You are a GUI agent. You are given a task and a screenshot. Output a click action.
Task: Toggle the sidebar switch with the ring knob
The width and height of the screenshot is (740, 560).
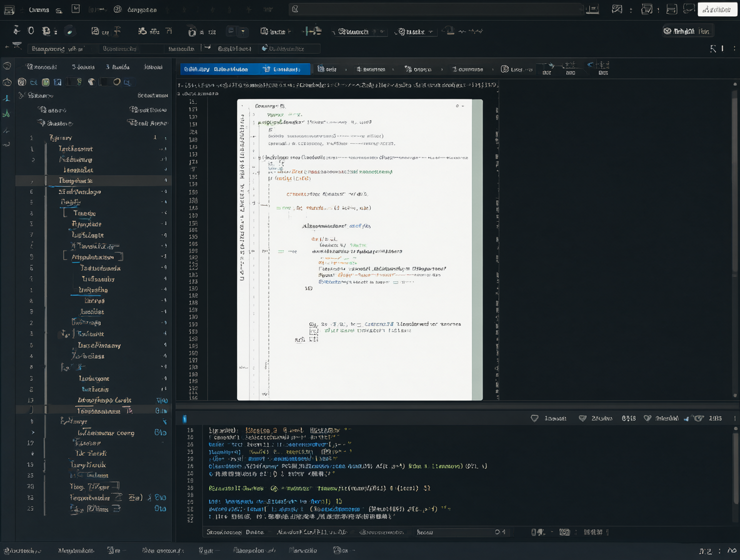click(111, 82)
